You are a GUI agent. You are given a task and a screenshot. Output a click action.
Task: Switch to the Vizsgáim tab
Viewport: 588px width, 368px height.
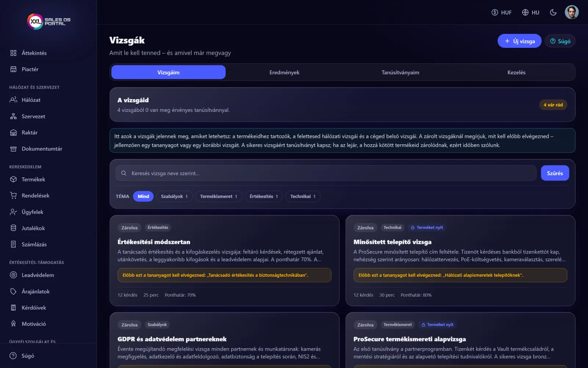tap(168, 72)
